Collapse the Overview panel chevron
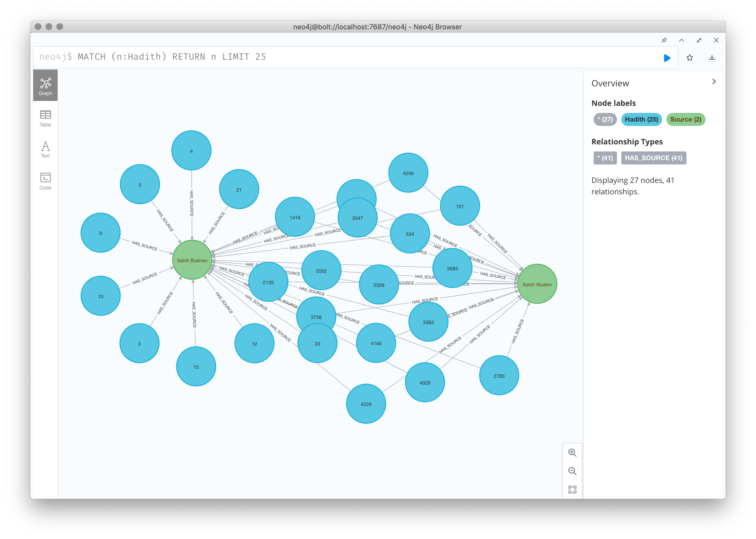Image resolution: width=756 pixels, height=539 pixels. click(x=714, y=82)
